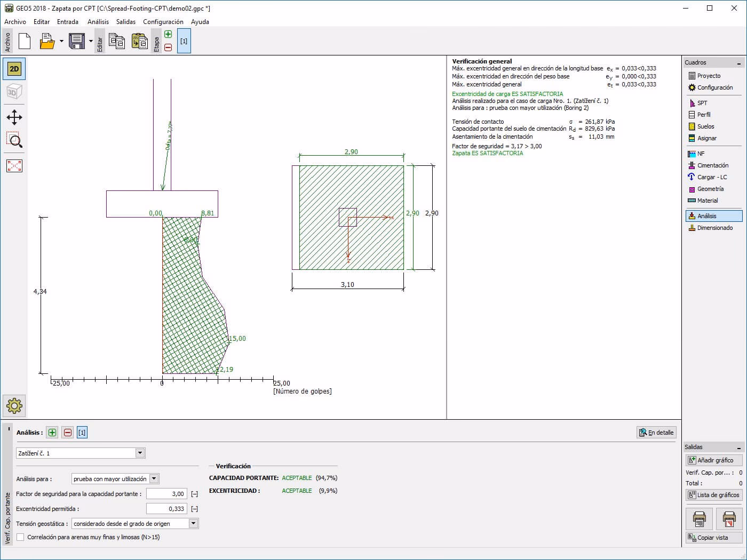Save the project using the floppy disk icon
Screen dimensions: 747x560
pos(77,41)
